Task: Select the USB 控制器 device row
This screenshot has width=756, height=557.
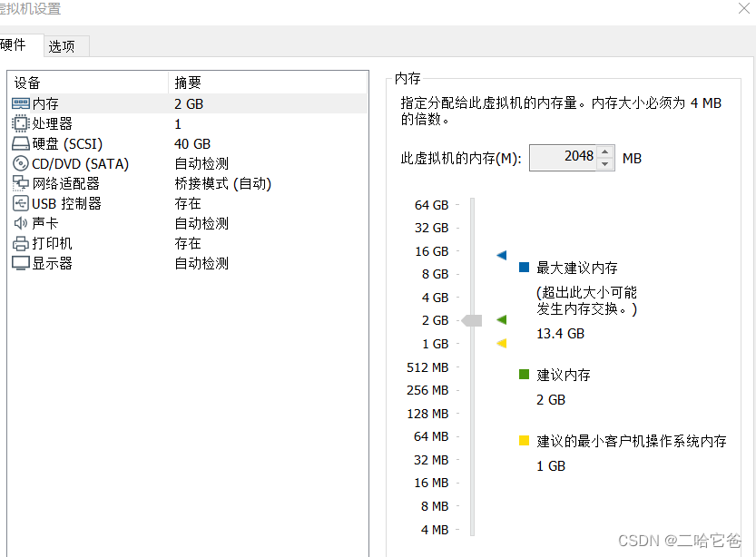Action: tap(189, 203)
